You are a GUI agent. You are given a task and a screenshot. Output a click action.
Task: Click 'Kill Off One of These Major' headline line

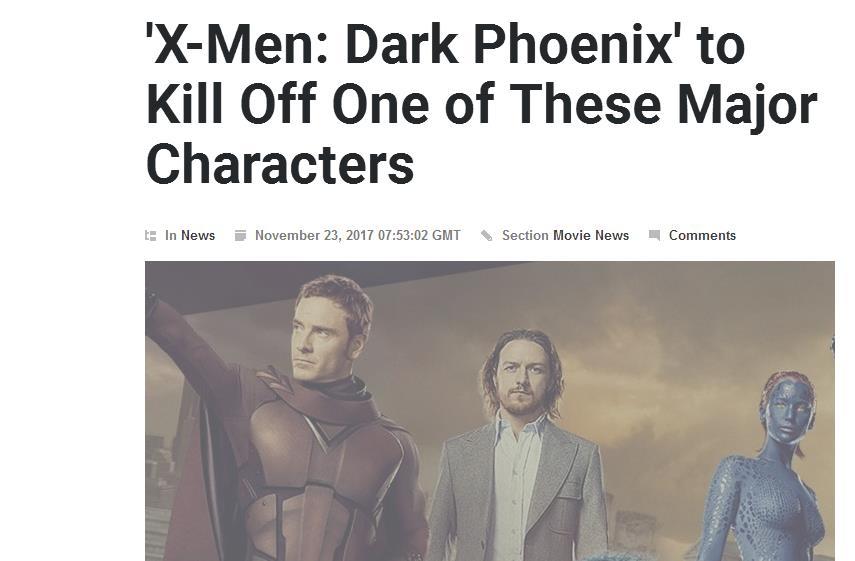(x=482, y=105)
